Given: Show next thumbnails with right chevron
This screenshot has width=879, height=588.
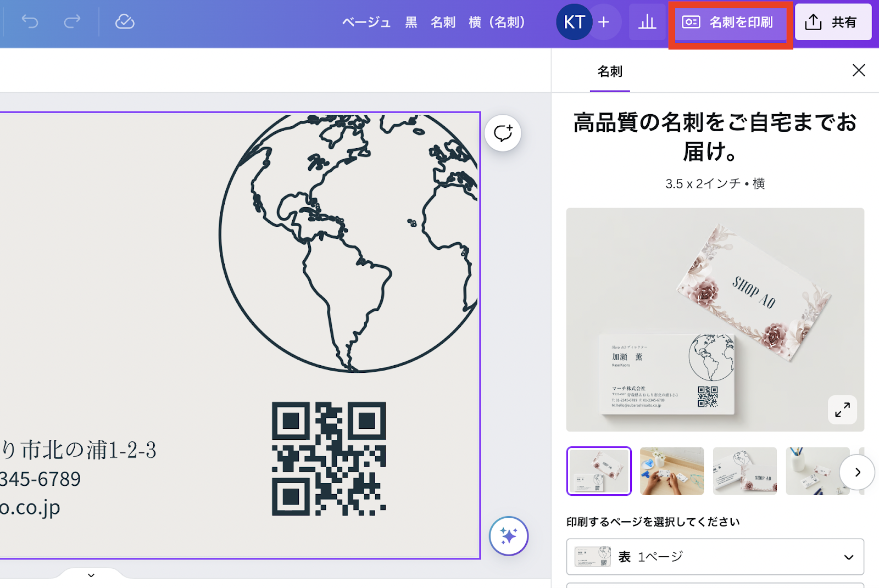Looking at the screenshot, I should [857, 472].
